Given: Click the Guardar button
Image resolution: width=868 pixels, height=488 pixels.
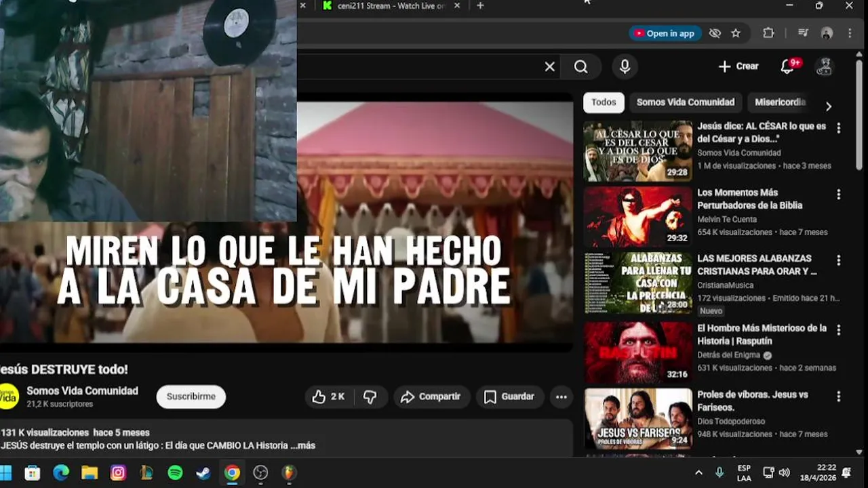Looking at the screenshot, I should tap(509, 396).
